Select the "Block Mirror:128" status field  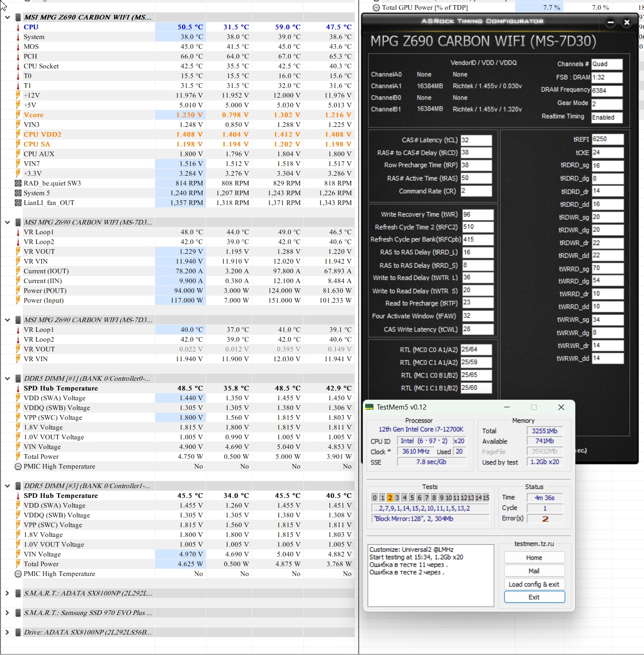pyautogui.click(x=430, y=519)
